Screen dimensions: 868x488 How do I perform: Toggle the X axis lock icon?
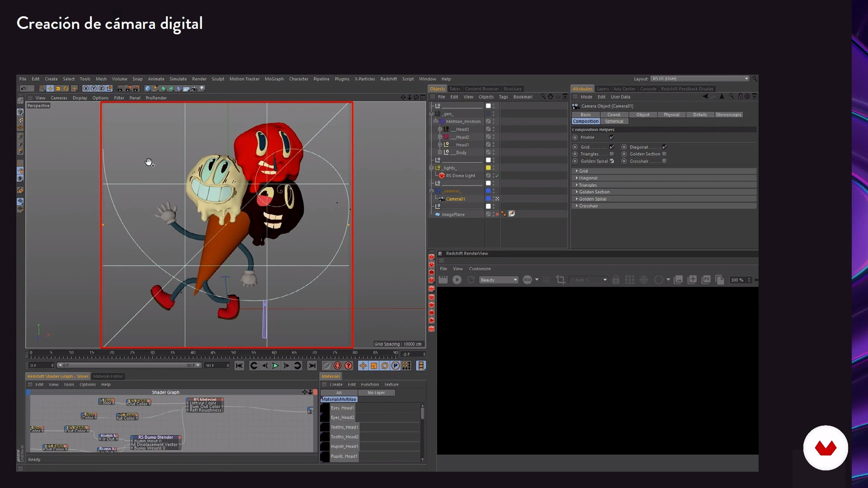tap(86, 89)
